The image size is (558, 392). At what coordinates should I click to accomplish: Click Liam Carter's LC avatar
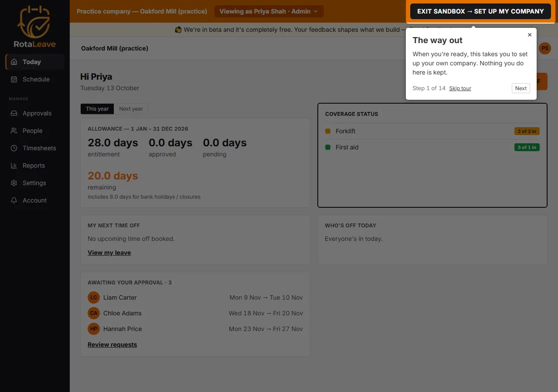[x=94, y=297]
